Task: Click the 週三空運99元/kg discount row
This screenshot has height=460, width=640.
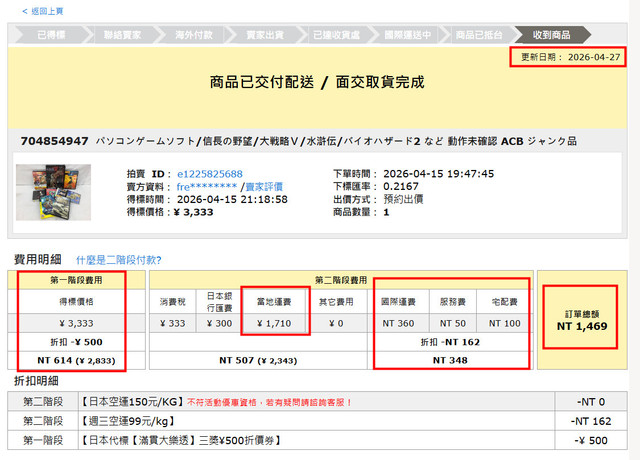Action: [x=317, y=421]
